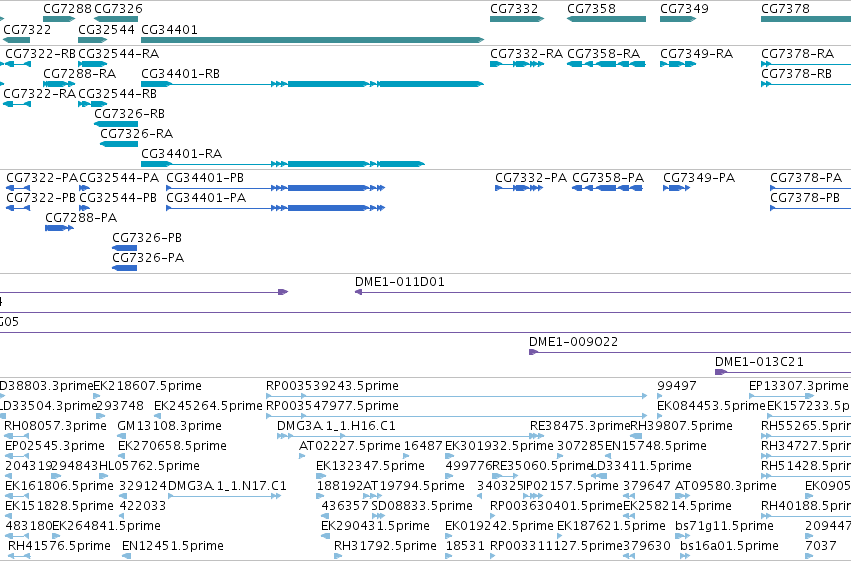The image size is (851, 561).
Task: Open transcript CG7349-RA
Action: point(696,54)
